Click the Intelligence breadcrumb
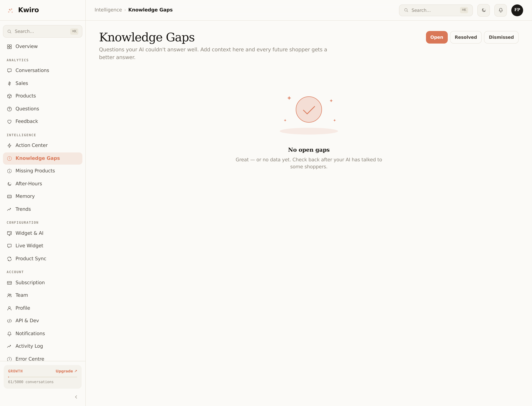The image size is (532, 406). (108, 10)
